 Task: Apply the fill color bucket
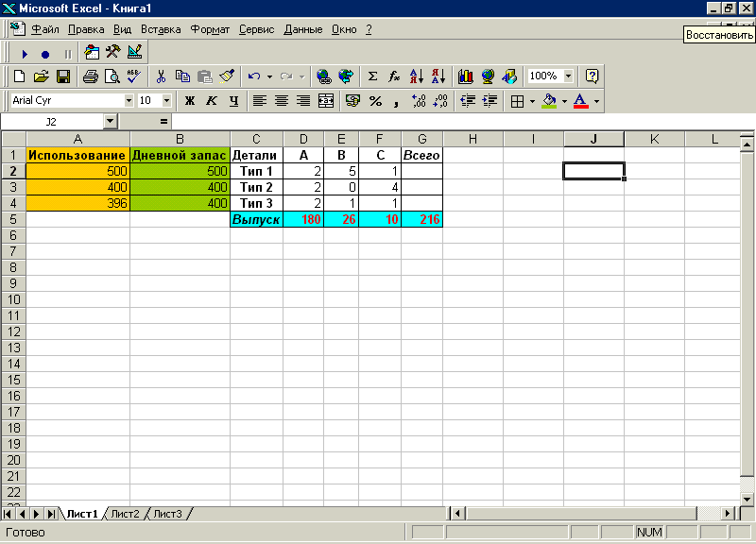tap(549, 101)
